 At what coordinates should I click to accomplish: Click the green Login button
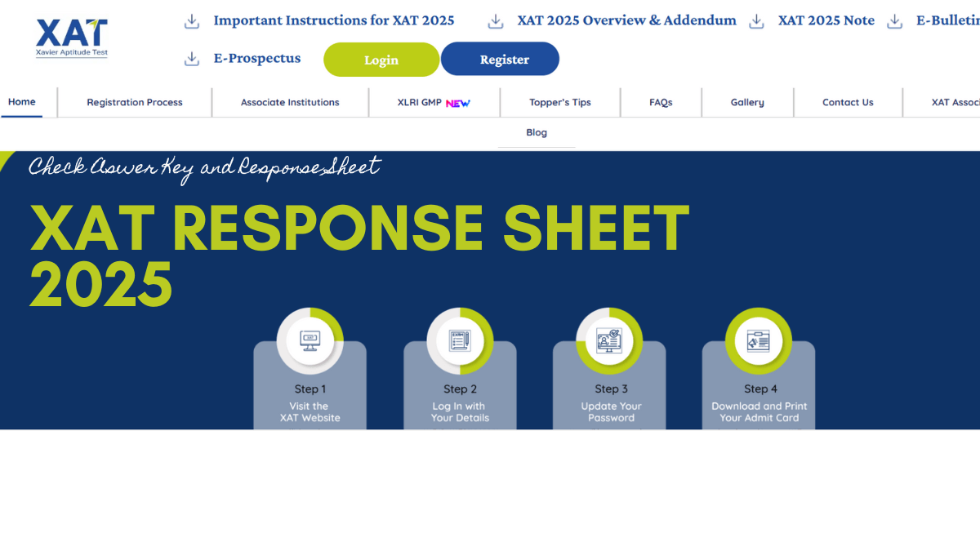(381, 60)
